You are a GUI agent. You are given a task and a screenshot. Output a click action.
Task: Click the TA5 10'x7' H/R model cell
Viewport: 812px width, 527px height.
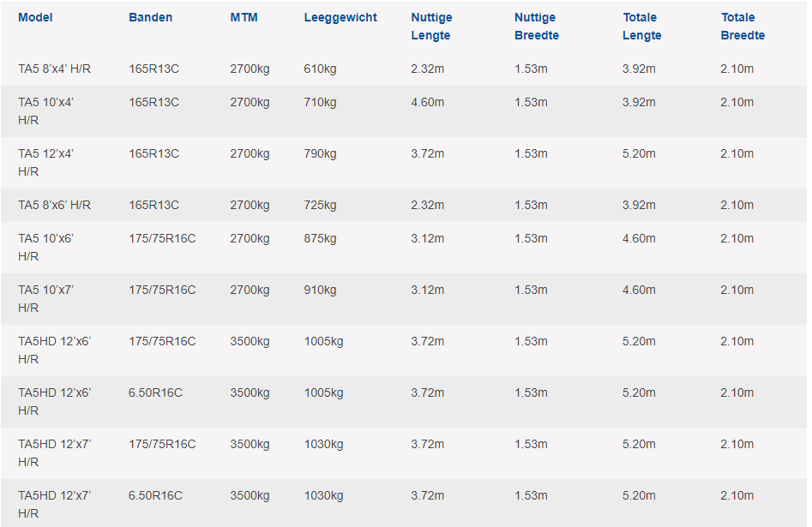tap(45, 298)
